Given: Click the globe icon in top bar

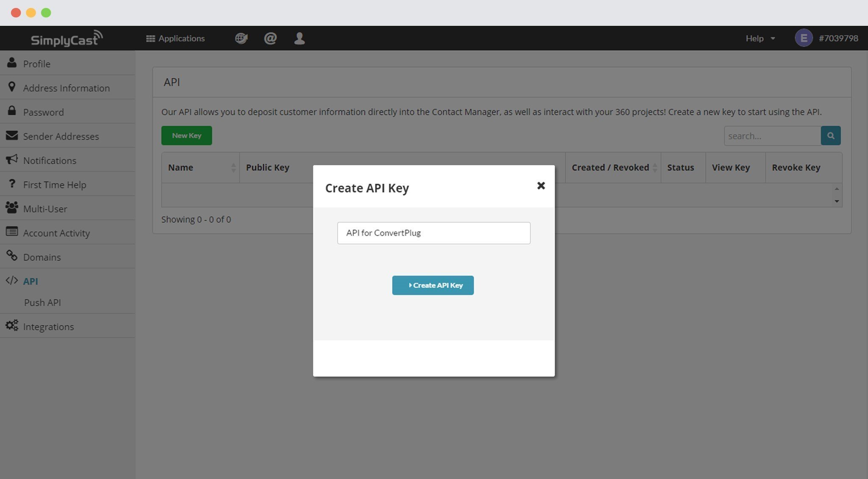Looking at the screenshot, I should 241,39.
